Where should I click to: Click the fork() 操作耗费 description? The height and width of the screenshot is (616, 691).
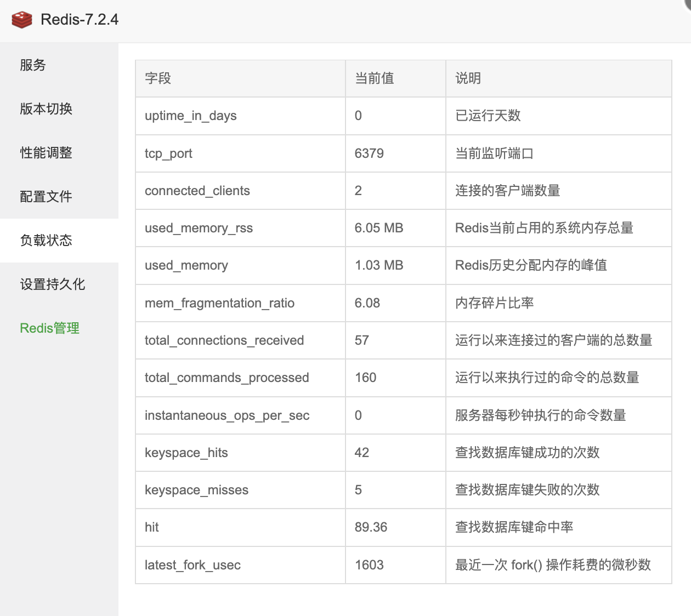point(553,565)
